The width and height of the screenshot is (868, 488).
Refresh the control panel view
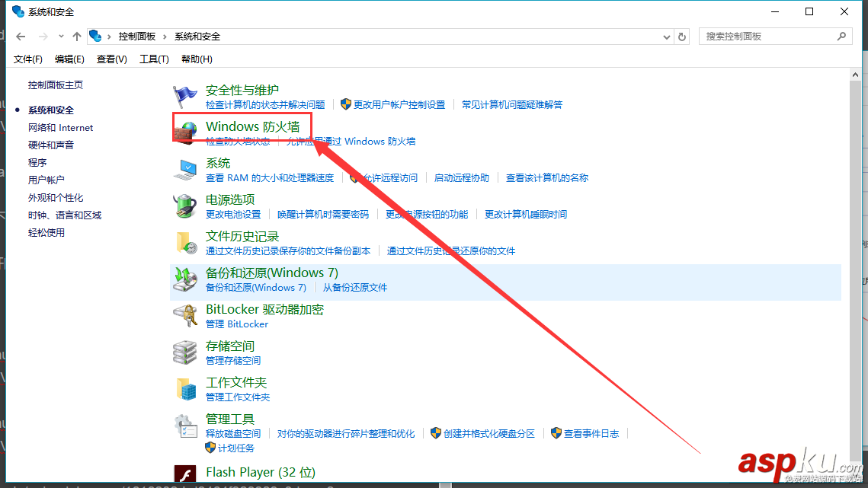(x=682, y=37)
